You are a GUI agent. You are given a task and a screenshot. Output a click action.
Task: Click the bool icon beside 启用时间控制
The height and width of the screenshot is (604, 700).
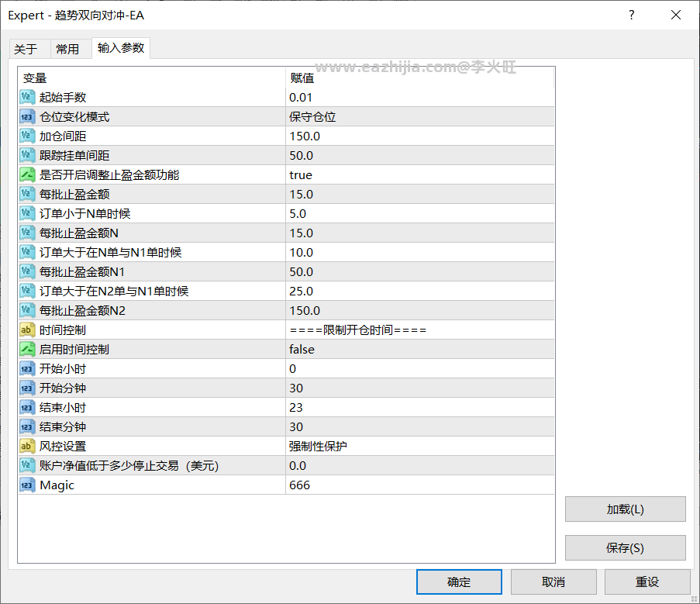pyautogui.click(x=27, y=349)
